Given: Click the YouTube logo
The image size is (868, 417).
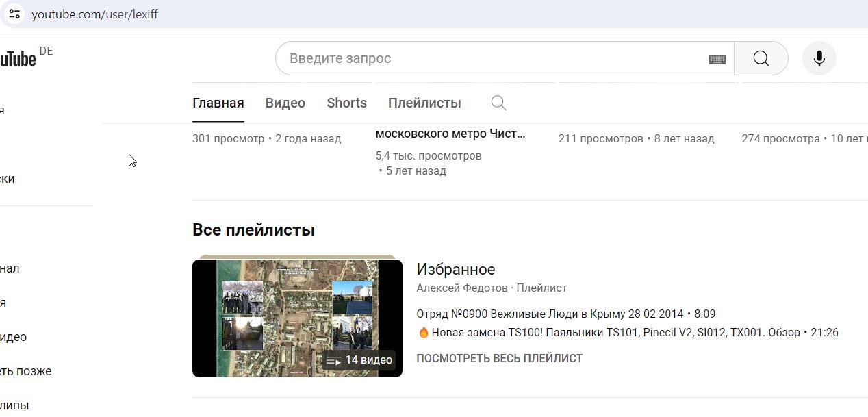Looking at the screenshot, I should click(18, 59).
